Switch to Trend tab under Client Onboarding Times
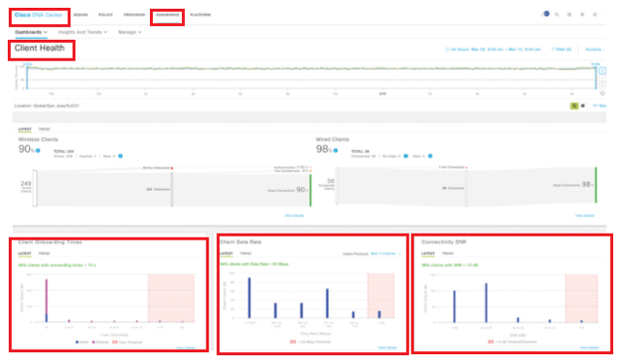The image size is (620, 364). 44,254
